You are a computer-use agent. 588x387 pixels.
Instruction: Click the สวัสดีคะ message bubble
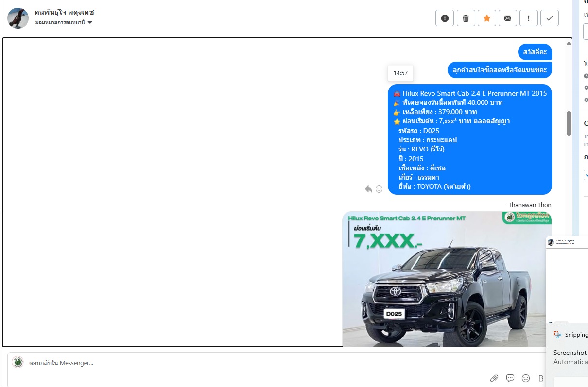535,51
